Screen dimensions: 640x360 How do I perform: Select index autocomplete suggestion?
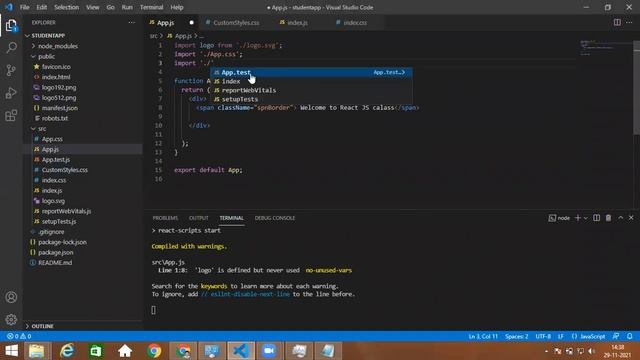tap(311, 81)
